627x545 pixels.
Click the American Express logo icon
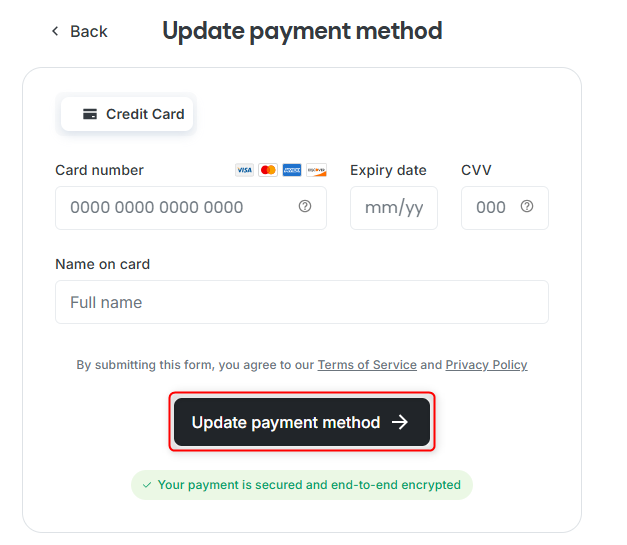click(292, 170)
